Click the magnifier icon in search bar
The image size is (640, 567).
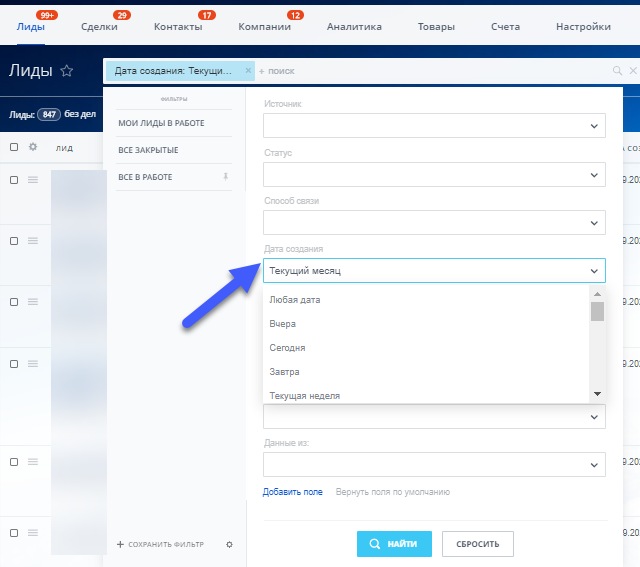coord(617,71)
